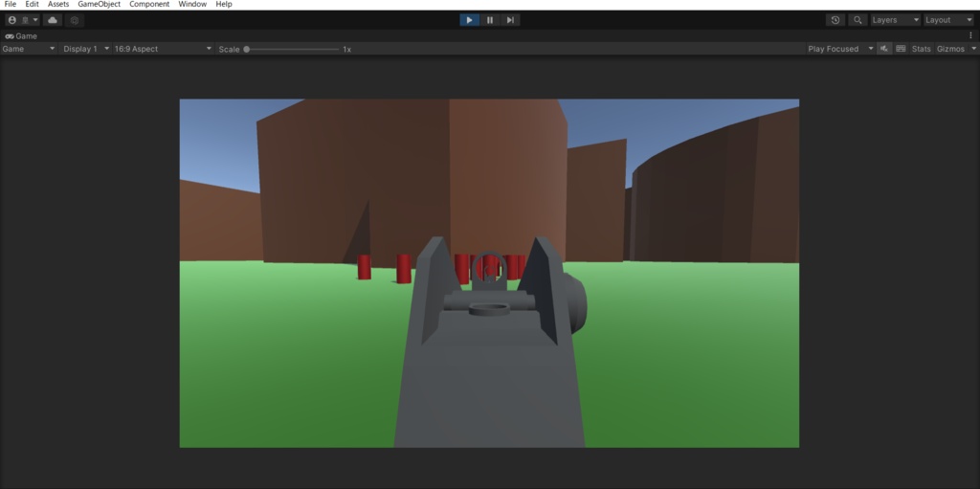The image size is (980, 489).
Task: Select the Game tab
Action: [21, 35]
